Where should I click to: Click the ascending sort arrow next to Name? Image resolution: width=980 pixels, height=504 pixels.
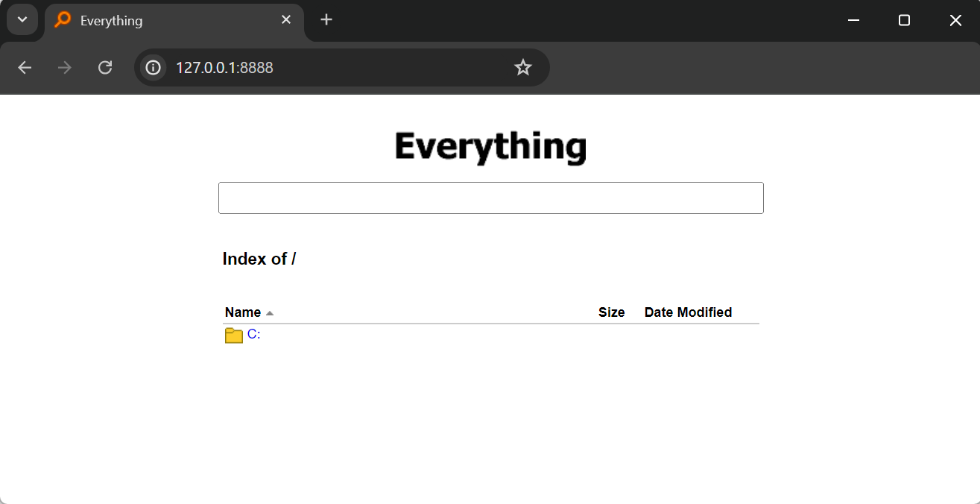click(270, 313)
